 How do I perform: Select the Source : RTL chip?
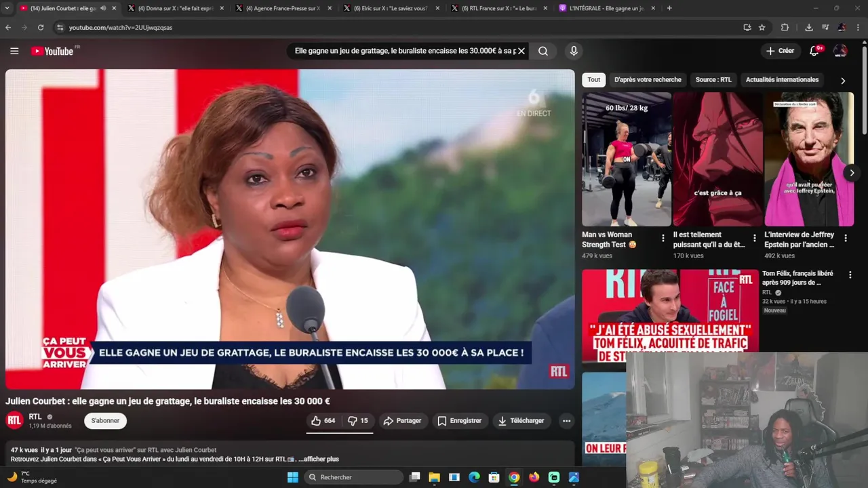(713, 80)
